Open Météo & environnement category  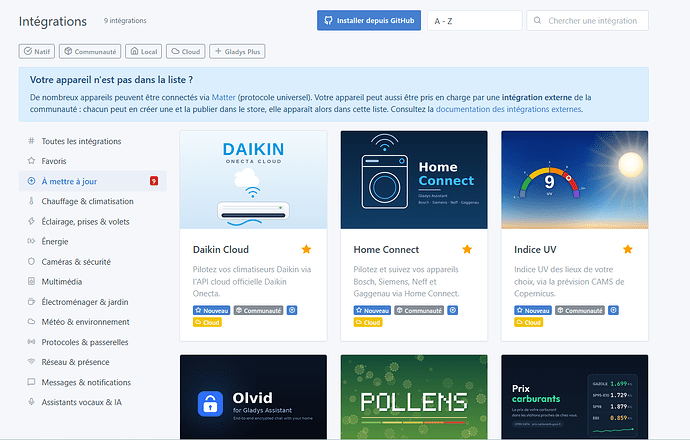(92, 322)
